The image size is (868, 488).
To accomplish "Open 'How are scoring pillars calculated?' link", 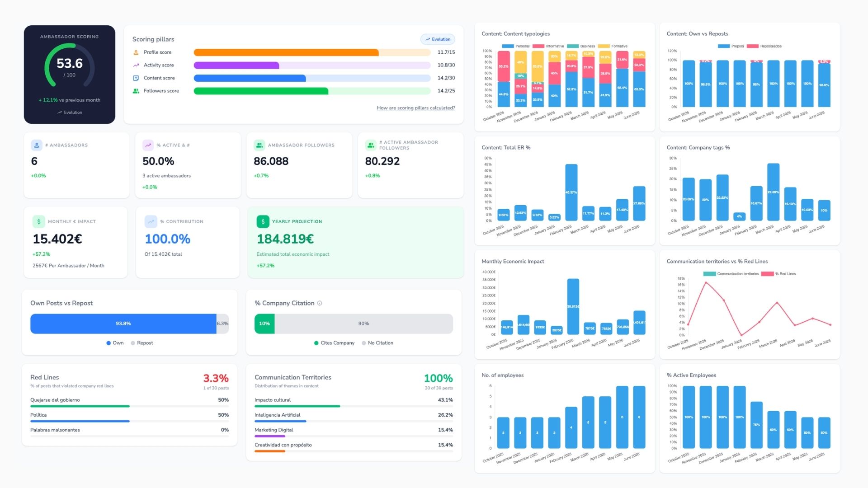I will [x=416, y=108].
